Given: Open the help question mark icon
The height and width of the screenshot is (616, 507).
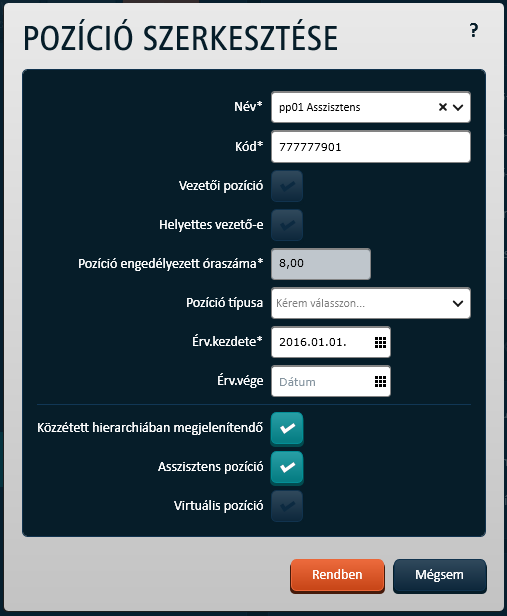Looking at the screenshot, I should tap(474, 31).
